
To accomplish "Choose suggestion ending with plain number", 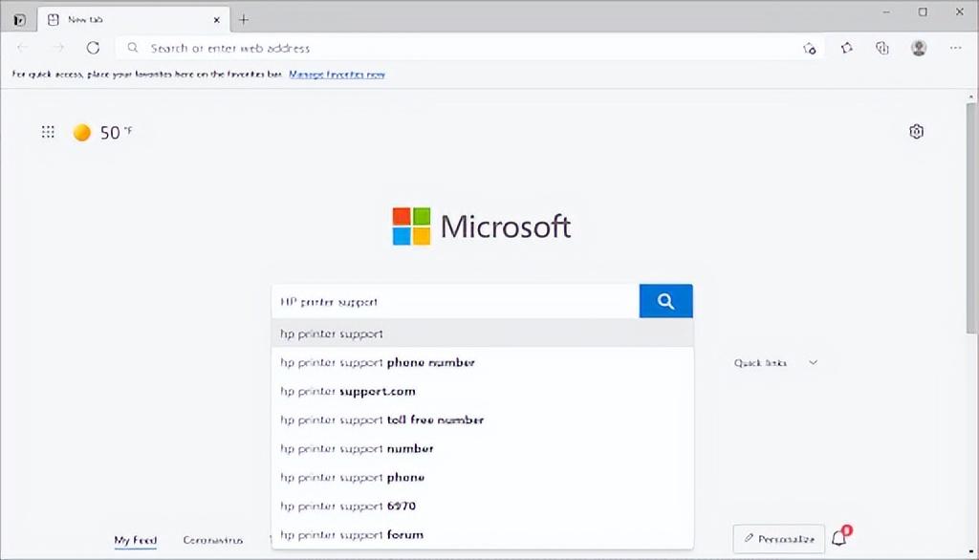I will point(482,448).
